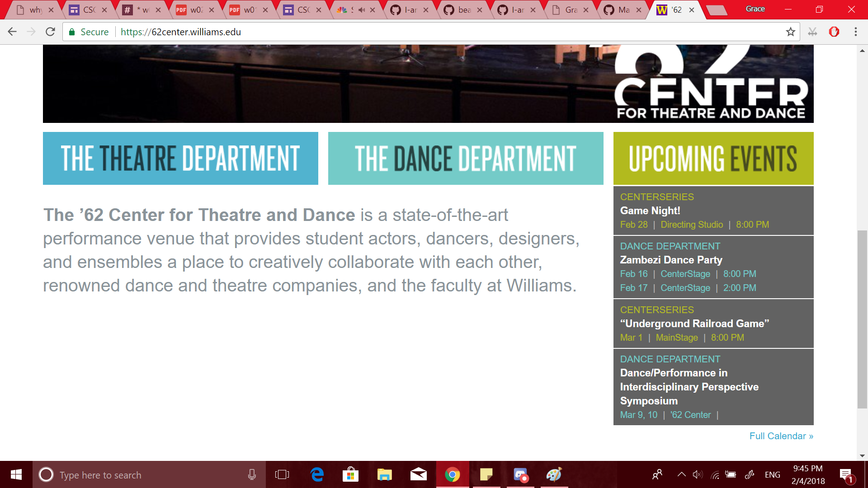This screenshot has width=868, height=488.
Task: Go back to the previous page
Action: tap(12, 32)
